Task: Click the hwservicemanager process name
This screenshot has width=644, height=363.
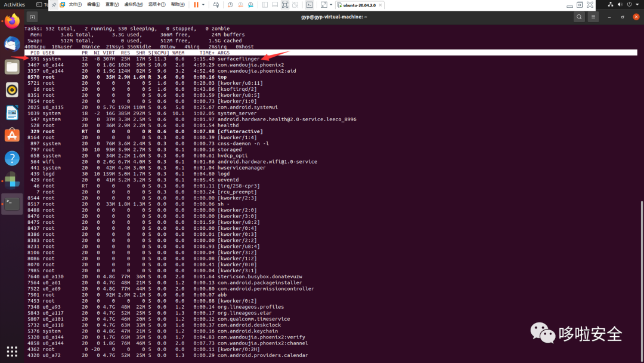Action: point(241,168)
